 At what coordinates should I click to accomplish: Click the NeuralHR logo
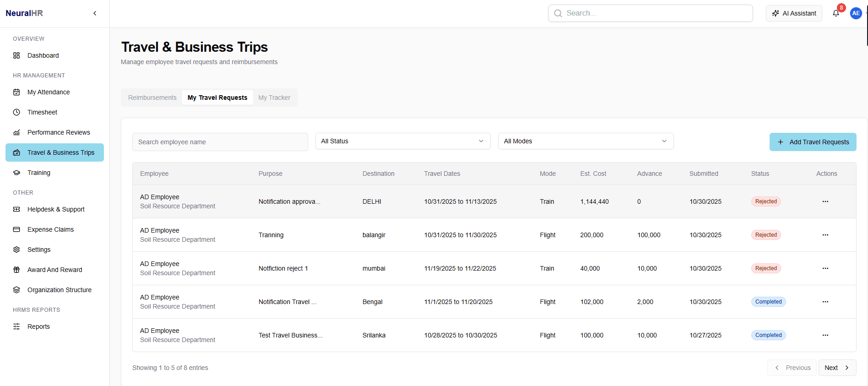tap(24, 13)
